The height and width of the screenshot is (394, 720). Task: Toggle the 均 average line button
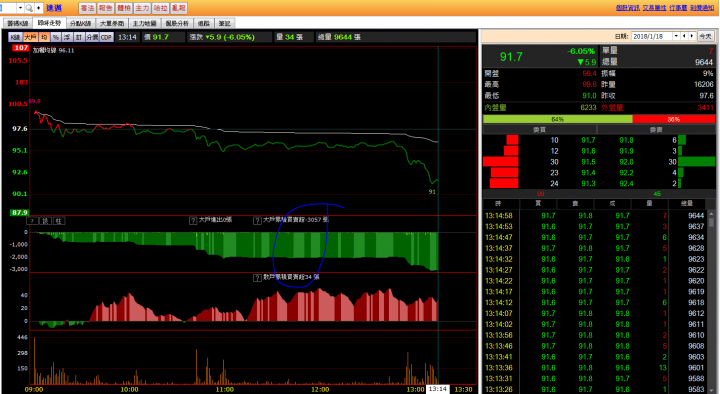45,37
